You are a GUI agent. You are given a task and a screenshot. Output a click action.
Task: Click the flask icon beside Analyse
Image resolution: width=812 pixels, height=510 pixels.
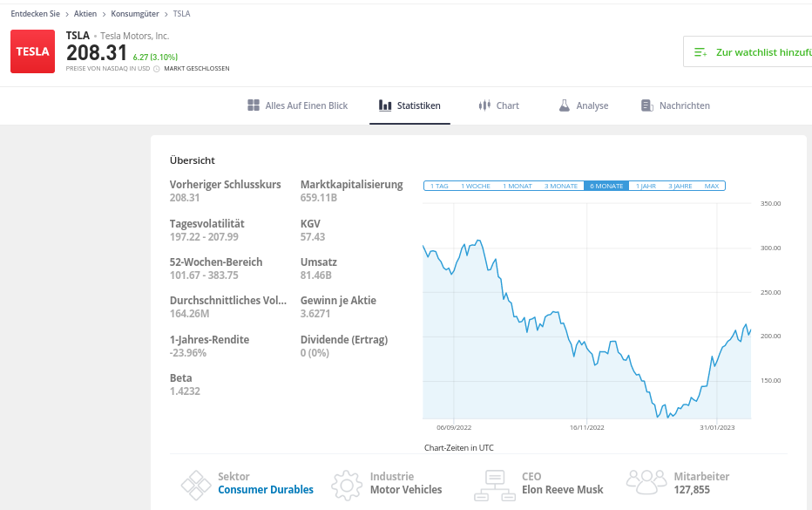[x=564, y=105]
